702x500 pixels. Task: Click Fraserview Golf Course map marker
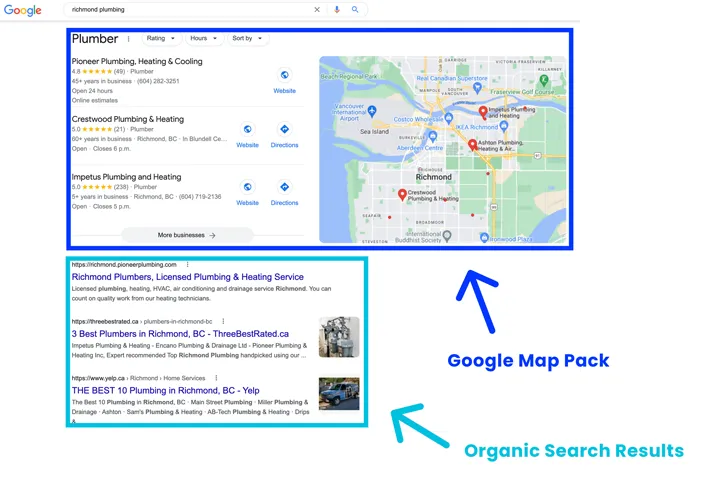tap(544, 81)
